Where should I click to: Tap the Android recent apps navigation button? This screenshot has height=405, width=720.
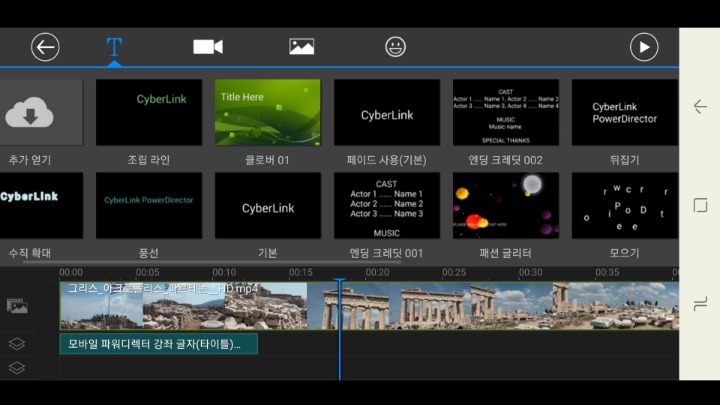(x=700, y=304)
